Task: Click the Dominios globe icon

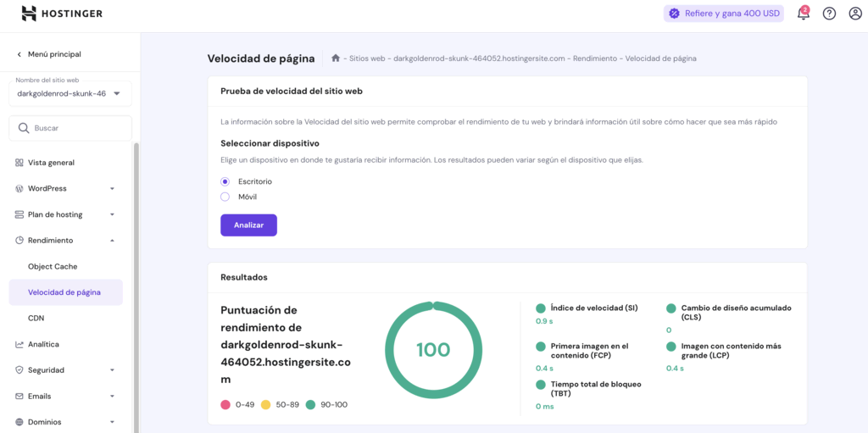Action: tap(19, 422)
